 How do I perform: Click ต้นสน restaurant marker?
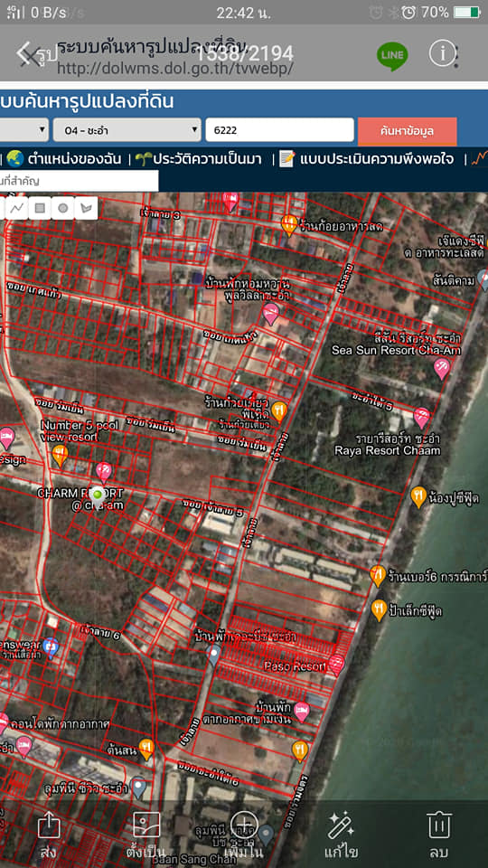tap(146, 749)
